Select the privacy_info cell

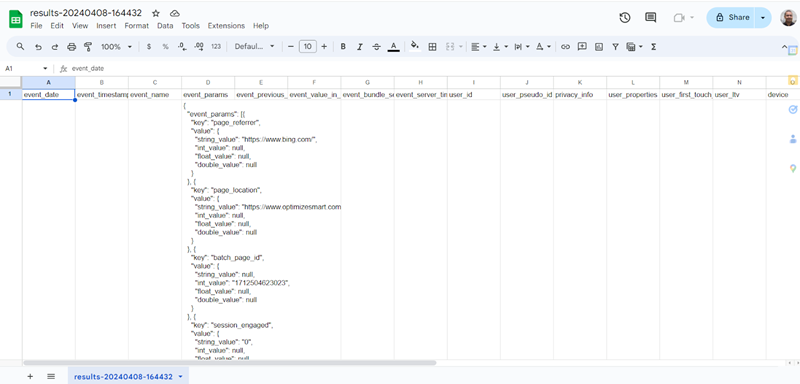580,94
